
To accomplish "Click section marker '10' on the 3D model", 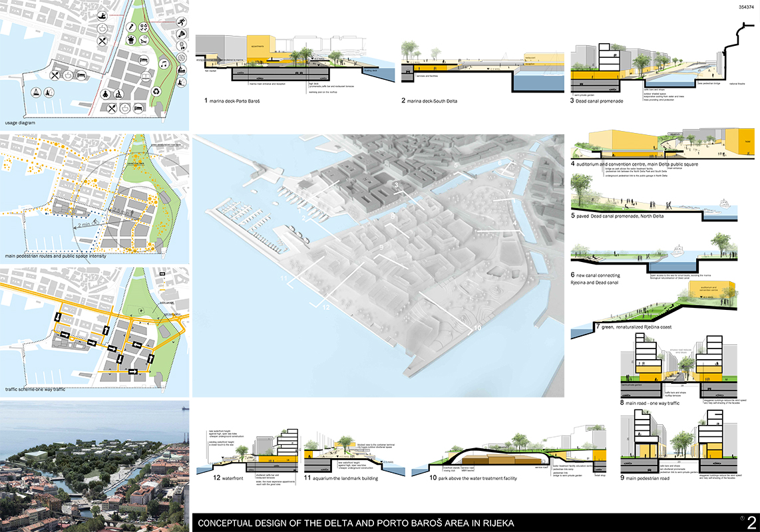I will tap(477, 329).
